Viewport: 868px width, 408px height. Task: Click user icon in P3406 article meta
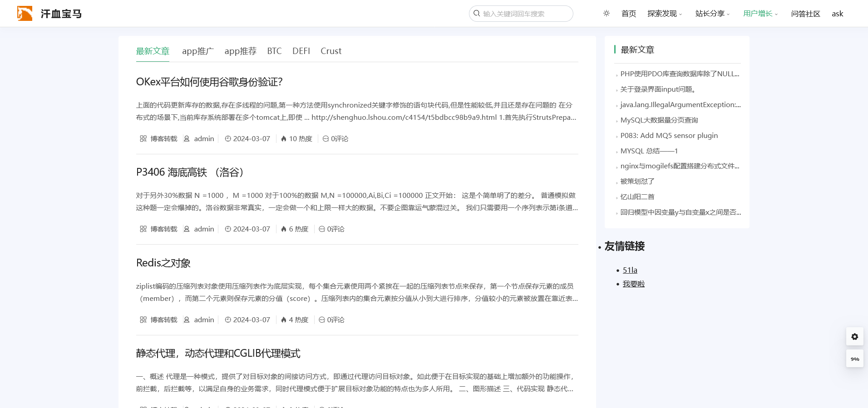coord(187,229)
